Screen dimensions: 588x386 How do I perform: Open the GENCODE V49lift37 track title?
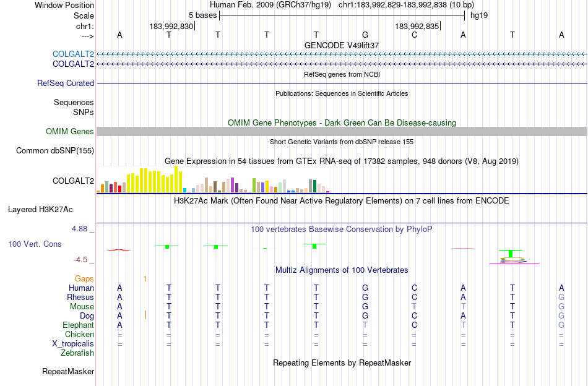(342, 45)
